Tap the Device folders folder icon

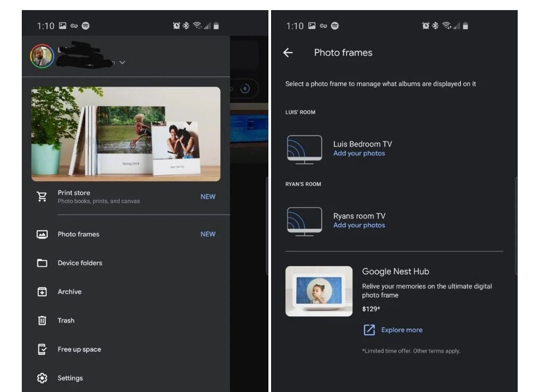point(42,263)
